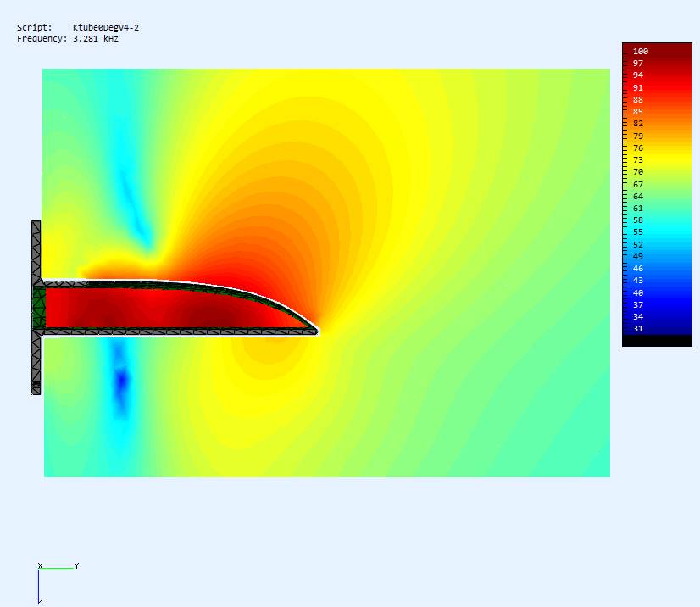Click the 82 value on the legend
700x607 pixels.
coord(638,124)
